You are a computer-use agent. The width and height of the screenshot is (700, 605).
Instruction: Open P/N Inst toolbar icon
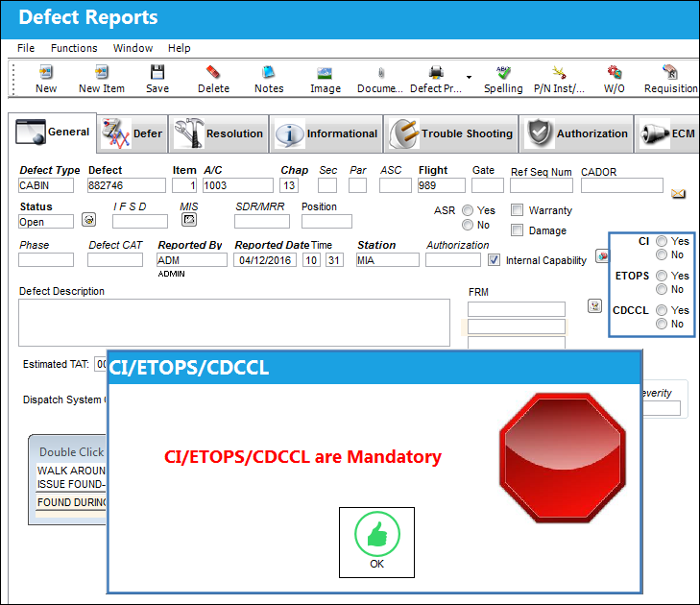pos(559,72)
